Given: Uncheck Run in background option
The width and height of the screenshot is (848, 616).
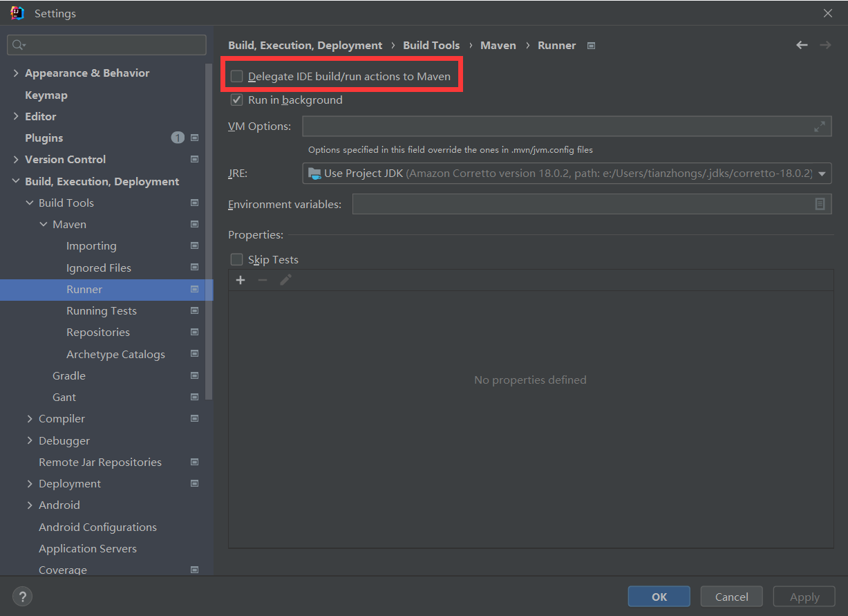Looking at the screenshot, I should (237, 100).
